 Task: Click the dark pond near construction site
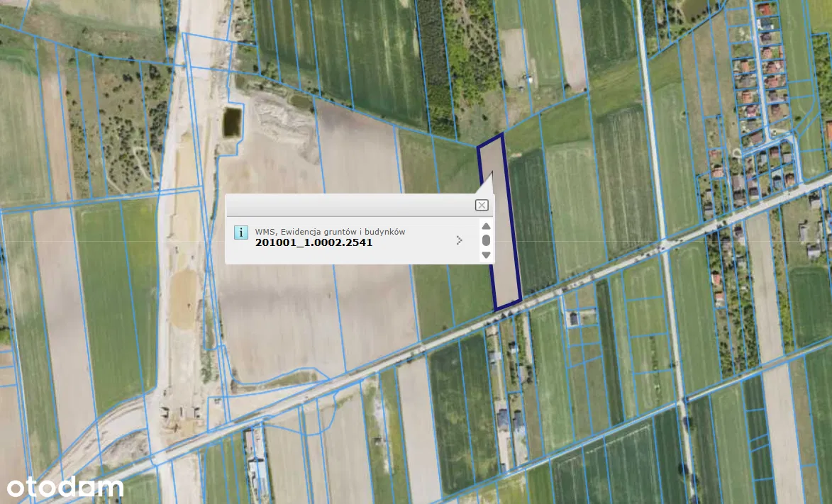coord(231,122)
